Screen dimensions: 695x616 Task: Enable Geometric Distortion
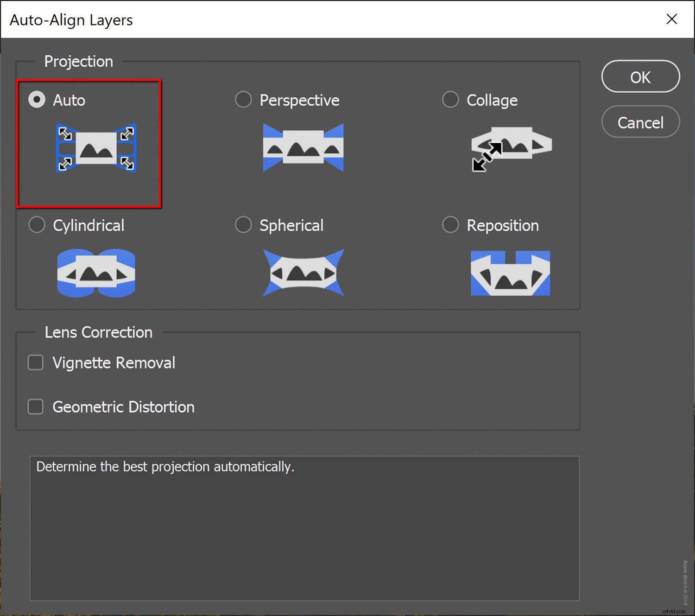tap(35, 406)
